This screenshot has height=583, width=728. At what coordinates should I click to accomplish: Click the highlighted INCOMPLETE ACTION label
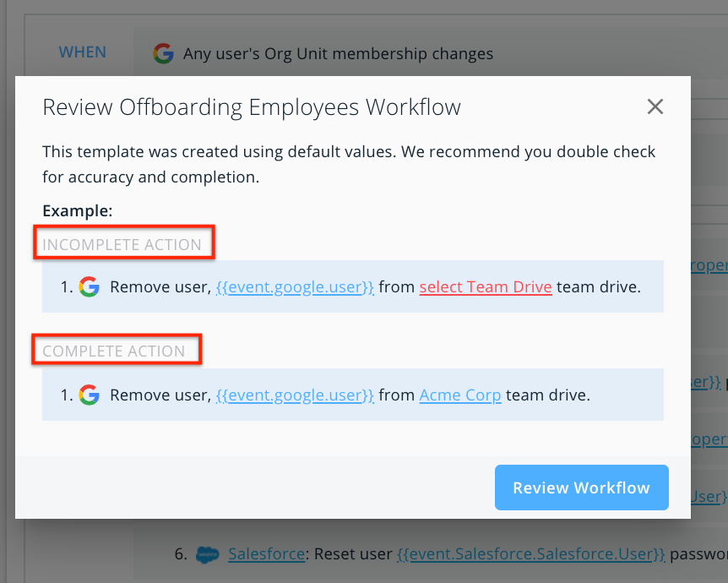coord(122,242)
